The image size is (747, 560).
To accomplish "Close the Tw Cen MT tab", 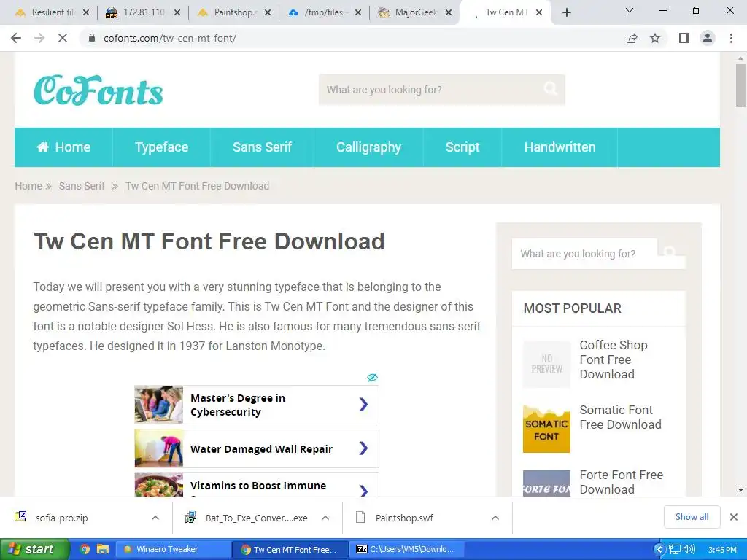I will point(539,12).
